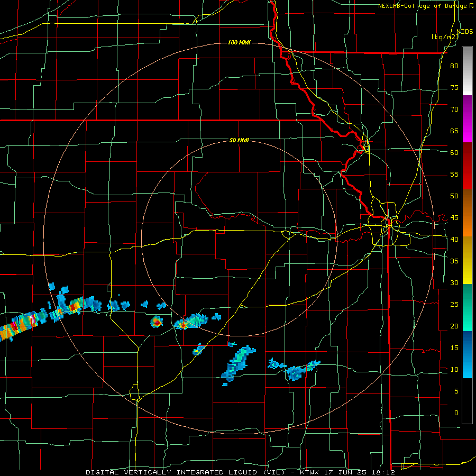Click the 25 value on the scale

click(x=454, y=305)
